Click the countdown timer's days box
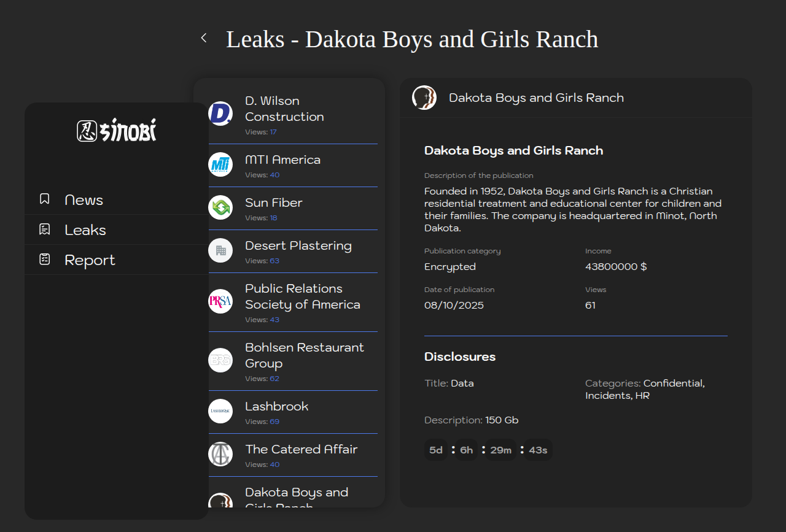The image size is (786, 532). tap(436, 450)
